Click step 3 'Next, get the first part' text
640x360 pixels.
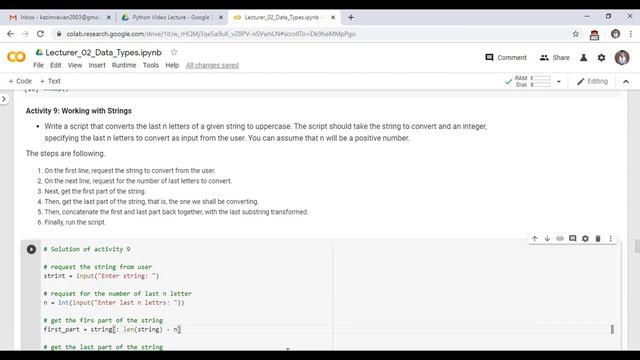(x=95, y=191)
